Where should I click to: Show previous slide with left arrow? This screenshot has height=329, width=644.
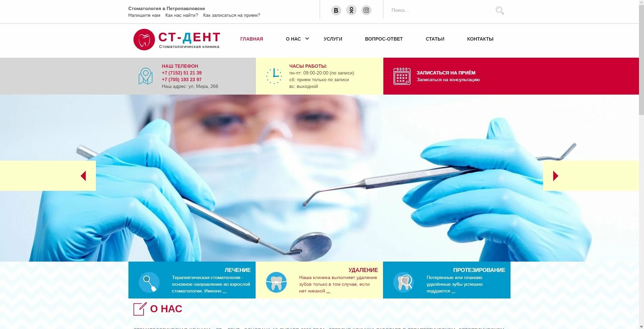tap(83, 176)
